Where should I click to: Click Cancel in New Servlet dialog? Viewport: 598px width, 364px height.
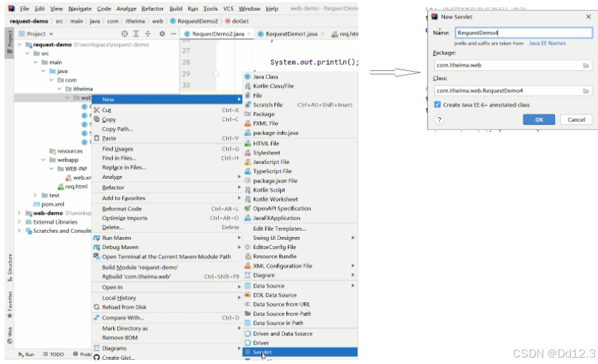pyautogui.click(x=576, y=120)
